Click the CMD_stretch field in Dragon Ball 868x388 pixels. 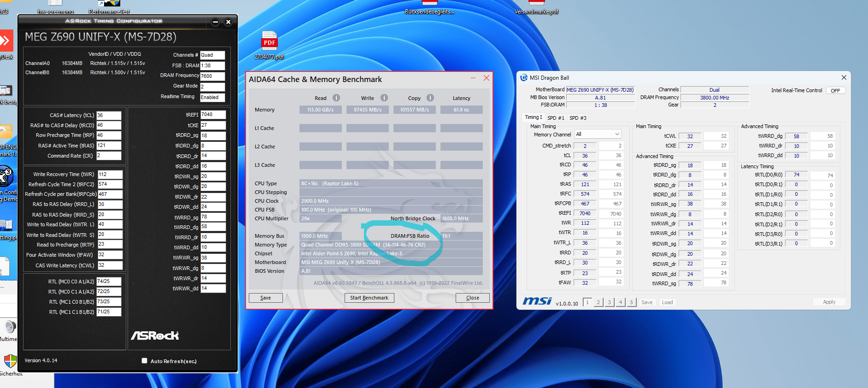tap(585, 146)
